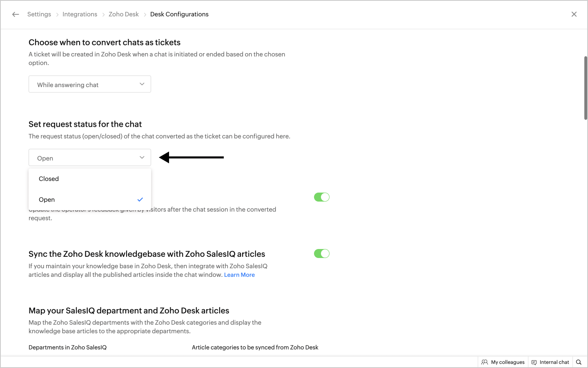
Task: Go to Settings in the breadcrumb
Action: tap(39, 14)
